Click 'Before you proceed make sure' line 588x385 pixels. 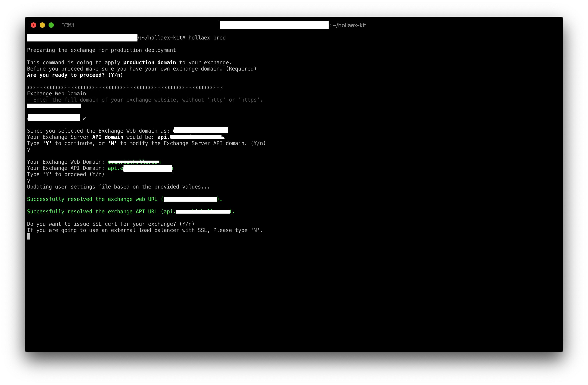pyautogui.click(x=141, y=69)
